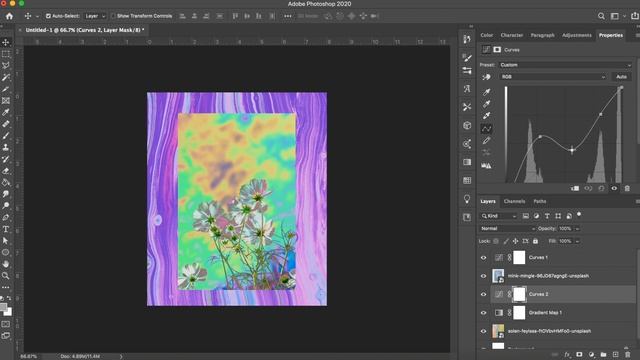Open the Auto-Select Layer dropdown
640x360 pixels.
95,16
